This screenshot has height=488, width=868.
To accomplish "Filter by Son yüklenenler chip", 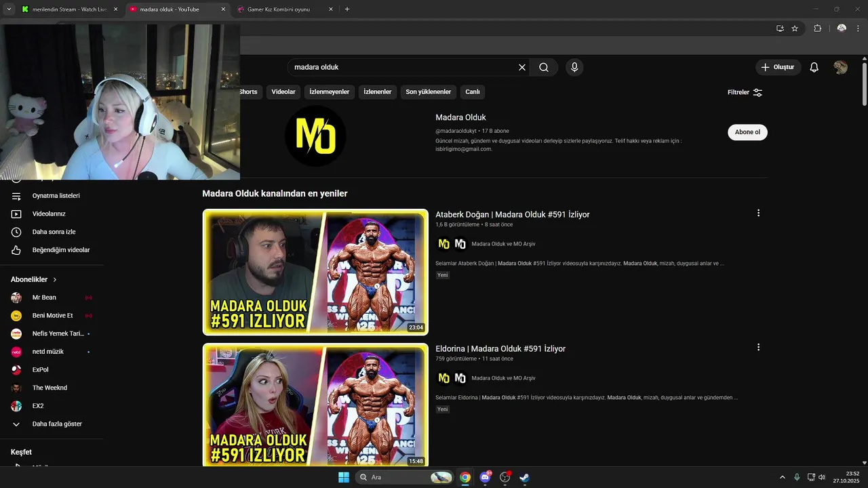I will pos(429,92).
